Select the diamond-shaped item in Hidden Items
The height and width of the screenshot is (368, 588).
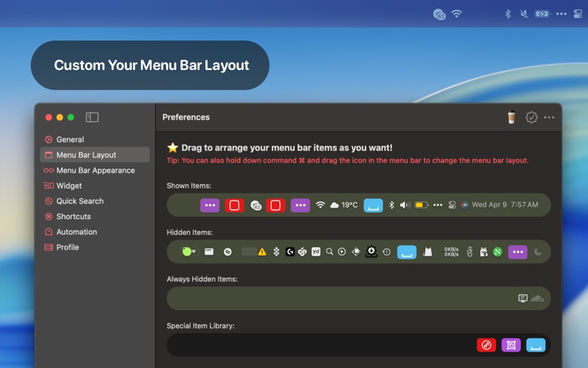(357, 252)
